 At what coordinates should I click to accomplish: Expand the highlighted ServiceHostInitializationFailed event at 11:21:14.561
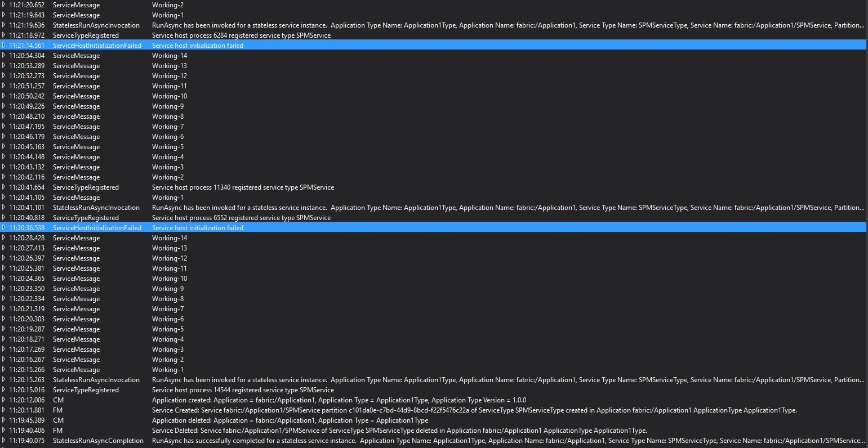[4, 45]
